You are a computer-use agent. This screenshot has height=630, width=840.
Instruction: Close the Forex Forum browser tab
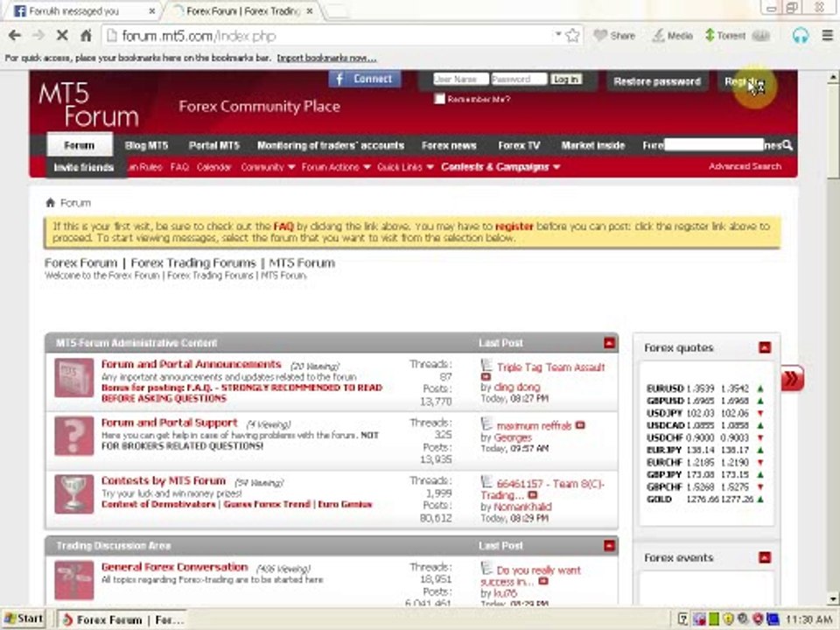pos(309,10)
